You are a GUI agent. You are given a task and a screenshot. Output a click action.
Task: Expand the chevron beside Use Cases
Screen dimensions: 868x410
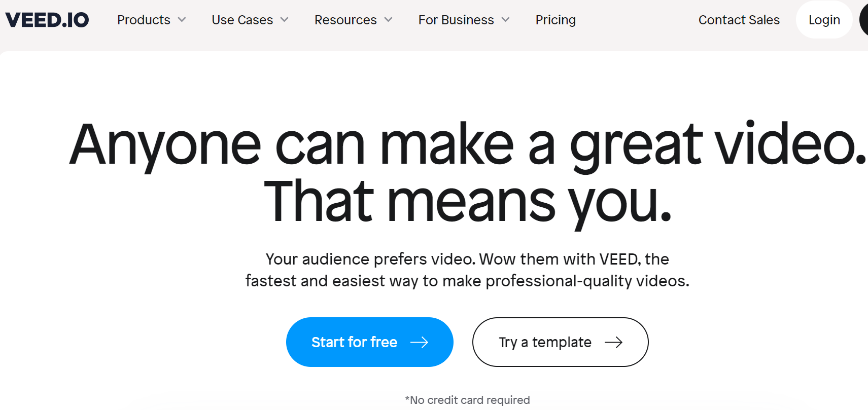(285, 20)
